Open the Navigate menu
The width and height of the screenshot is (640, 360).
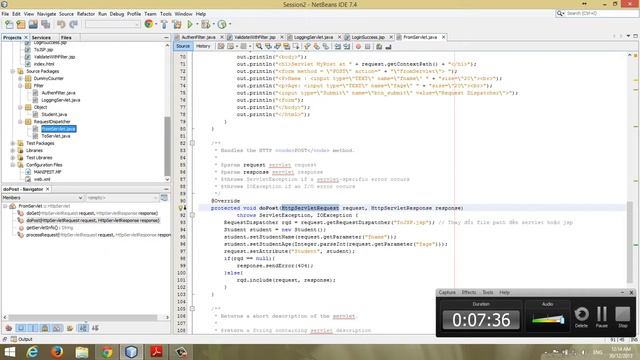pyautogui.click(x=47, y=14)
